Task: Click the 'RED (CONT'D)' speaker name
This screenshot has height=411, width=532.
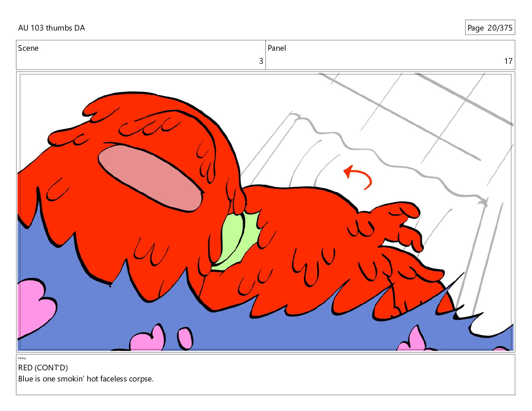Action: [43, 368]
